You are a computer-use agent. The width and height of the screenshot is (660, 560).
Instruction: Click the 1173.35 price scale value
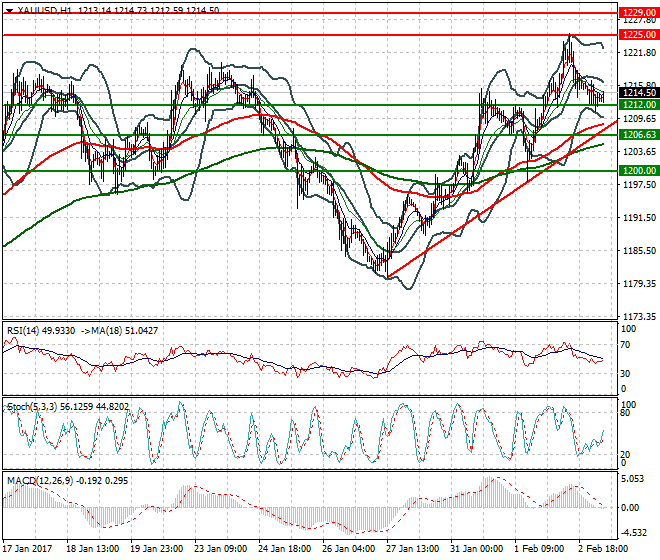point(639,317)
